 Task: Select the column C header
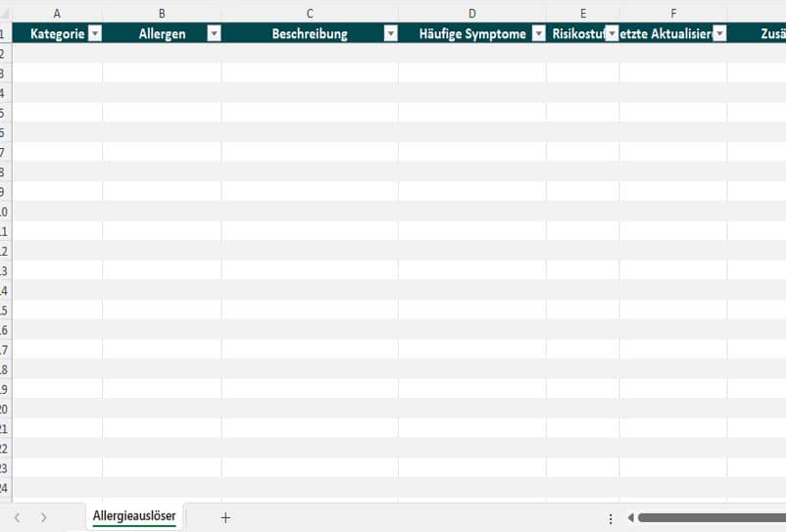(310, 13)
